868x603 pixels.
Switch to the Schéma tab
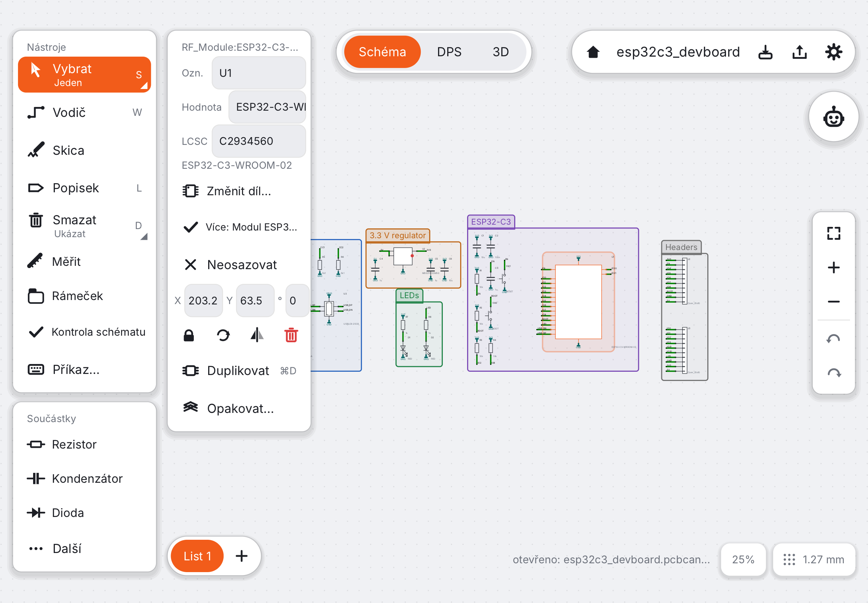382,52
